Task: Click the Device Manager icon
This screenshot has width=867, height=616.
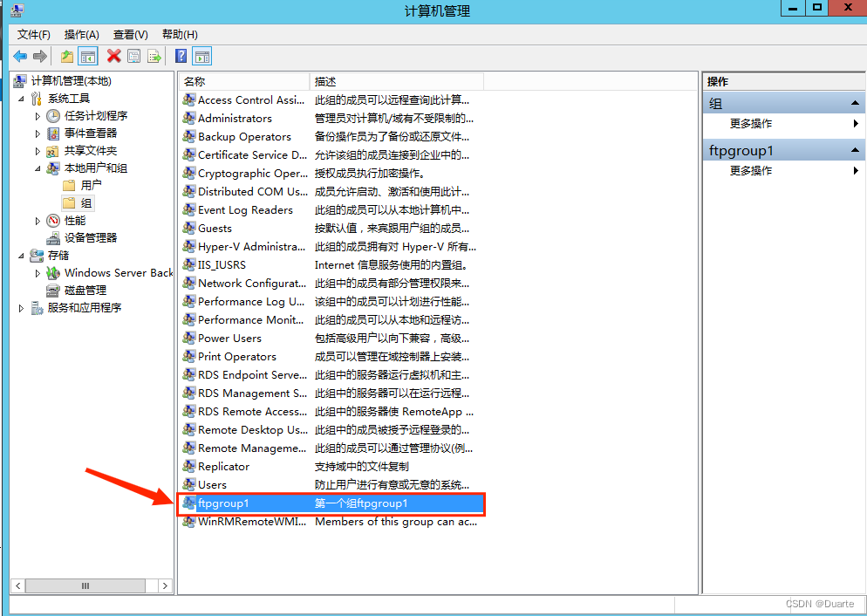Action: (53, 238)
